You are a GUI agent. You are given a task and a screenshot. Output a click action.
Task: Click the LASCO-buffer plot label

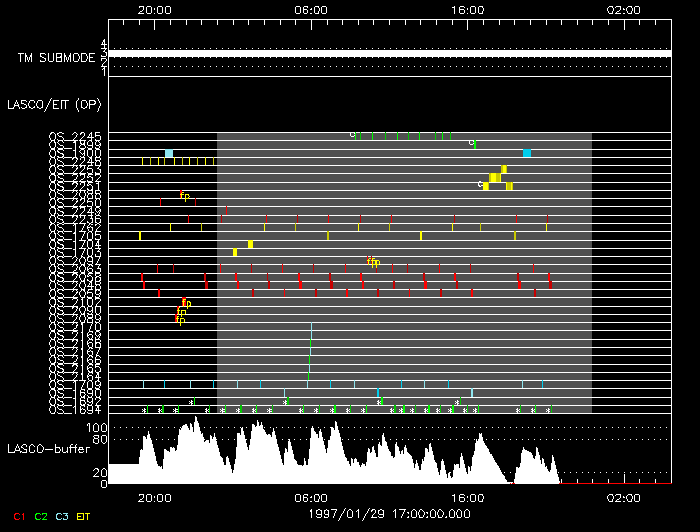48,449
